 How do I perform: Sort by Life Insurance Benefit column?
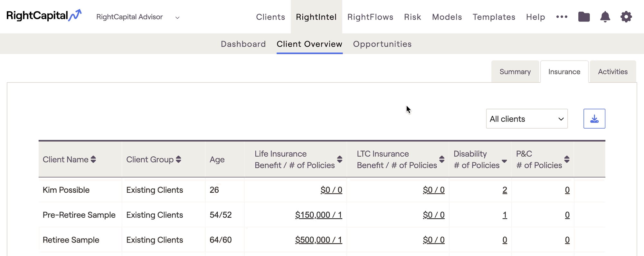pyautogui.click(x=340, y=159)
